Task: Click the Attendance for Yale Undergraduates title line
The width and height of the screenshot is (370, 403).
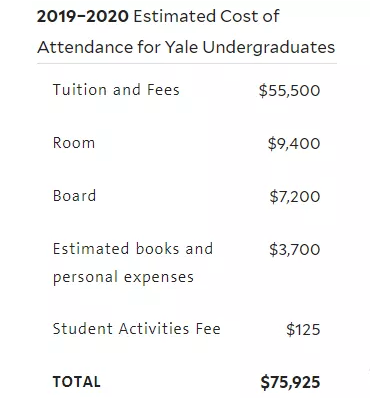Action: coord(186,47)
